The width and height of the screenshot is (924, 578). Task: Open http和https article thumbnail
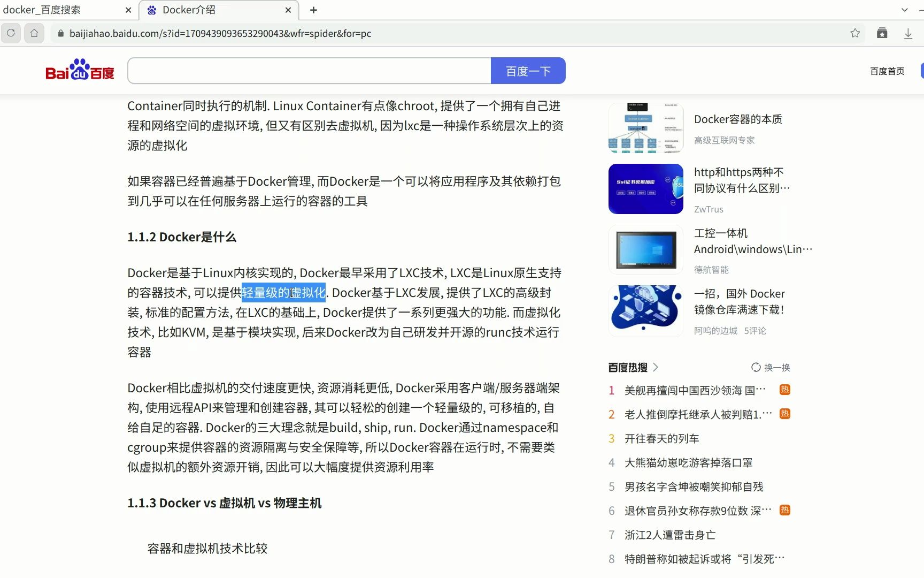(646, 189)
